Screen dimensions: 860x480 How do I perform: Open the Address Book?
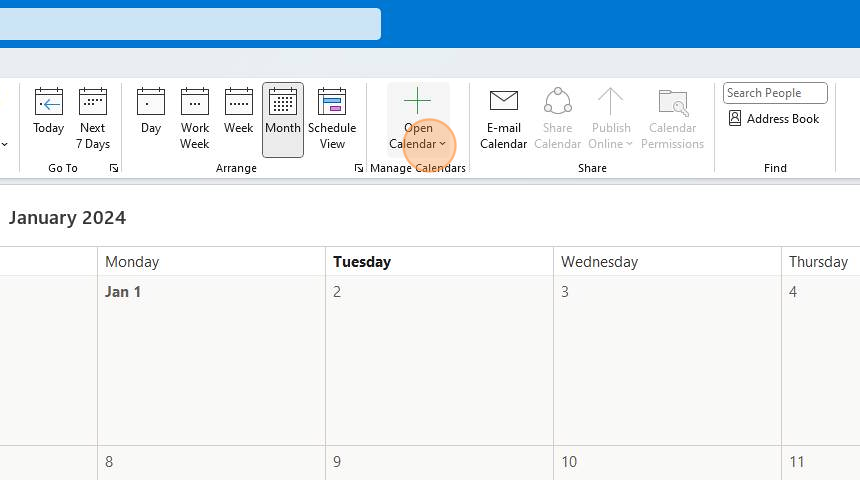pos(774,118)
